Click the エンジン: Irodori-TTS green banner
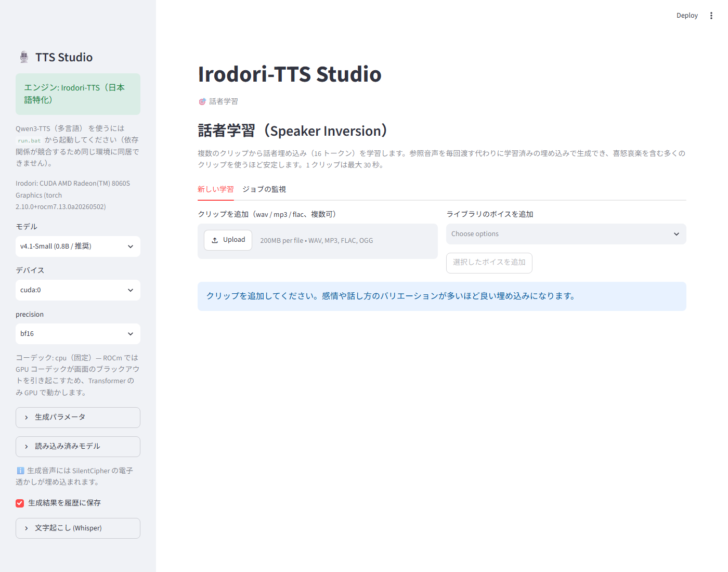728x572 pixels. 78,94
